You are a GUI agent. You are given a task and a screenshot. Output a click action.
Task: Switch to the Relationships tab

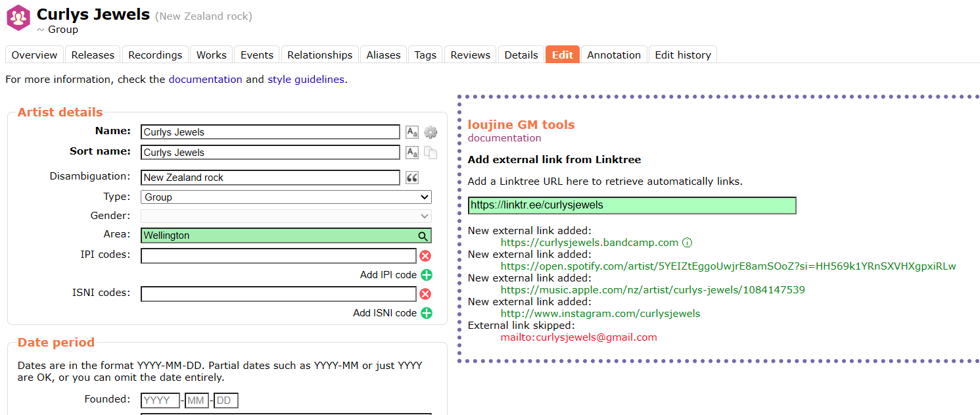point(319,55)
